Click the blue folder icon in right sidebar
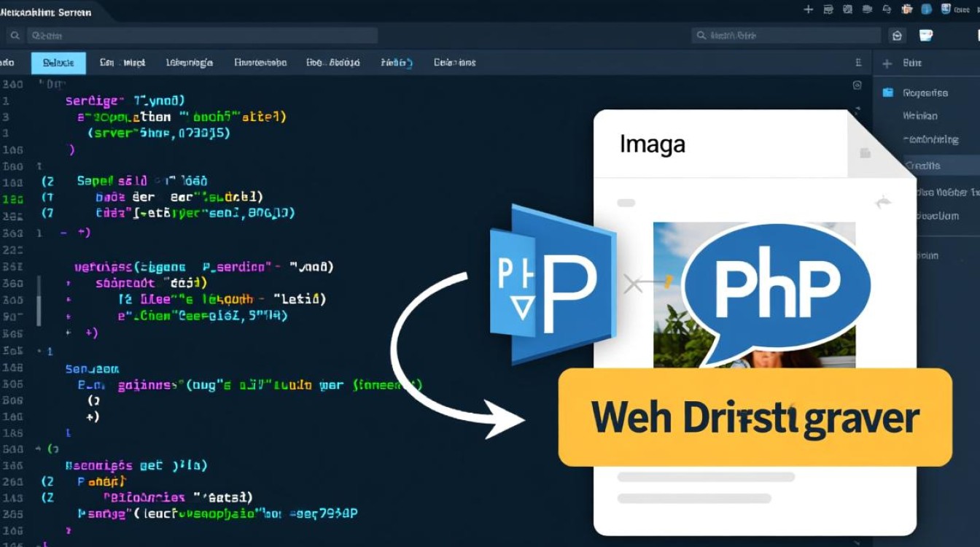Viewport: 980px width, 547px height. (887, 93)
